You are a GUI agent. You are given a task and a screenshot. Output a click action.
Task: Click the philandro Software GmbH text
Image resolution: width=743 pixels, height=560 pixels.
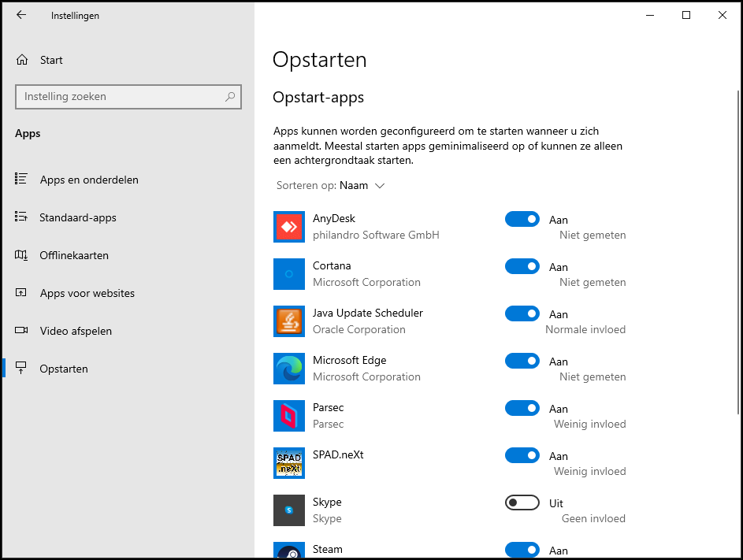tap(376, 235)
